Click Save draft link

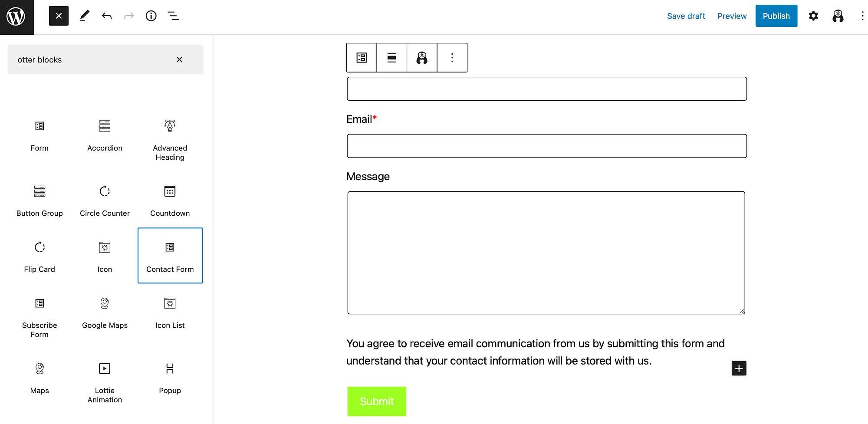[x=686, y=16]
